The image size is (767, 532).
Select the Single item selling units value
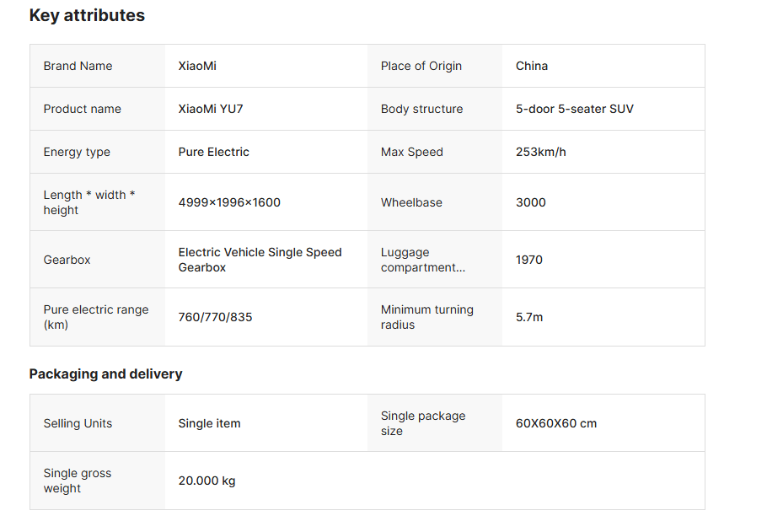pos(209,423)
